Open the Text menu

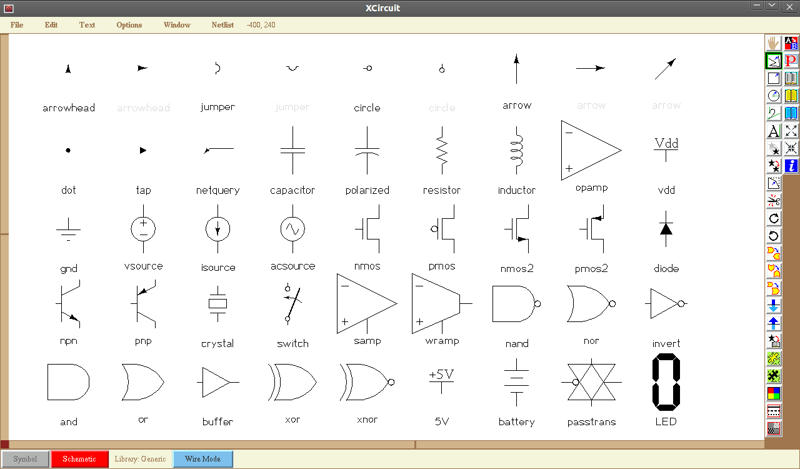pos(87,24)
